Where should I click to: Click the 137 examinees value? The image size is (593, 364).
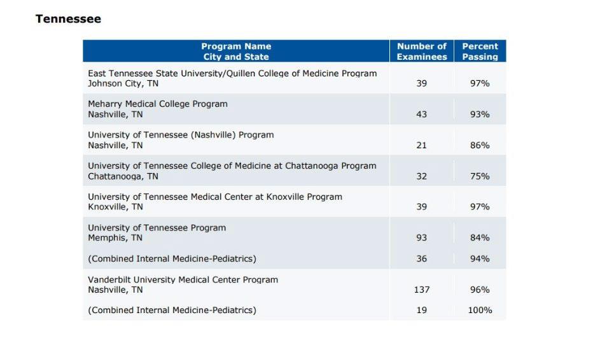[422, 290]
